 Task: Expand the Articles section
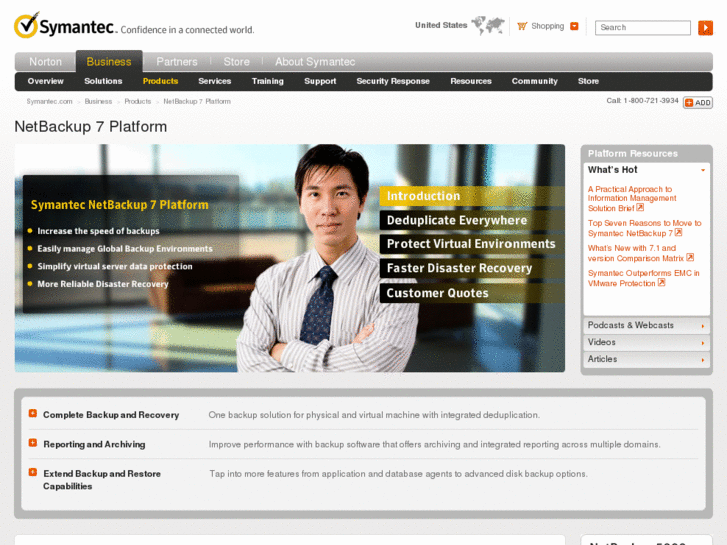pyautogui.click(x=646, y=359)
